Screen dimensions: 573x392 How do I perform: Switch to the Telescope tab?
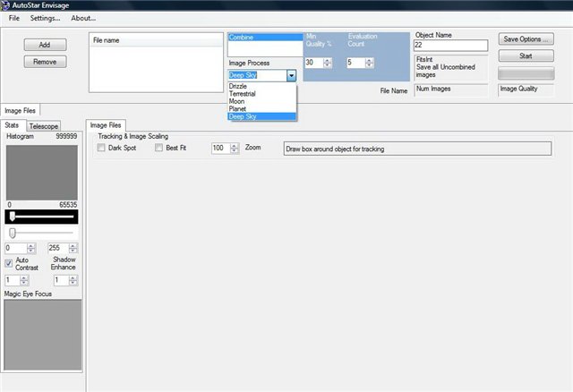click(44, 126)
